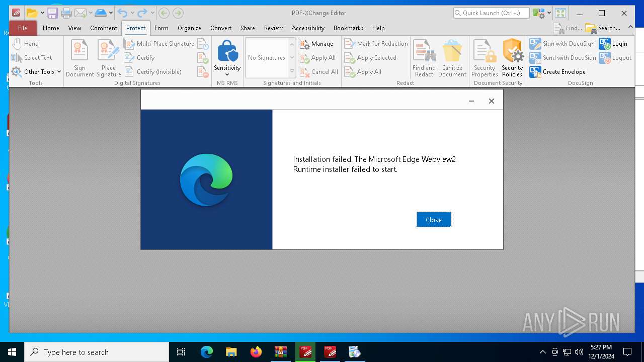The width and height of the screenshot is (644, 362).
Task: Click the Email envelope icon
Action: 80,13
